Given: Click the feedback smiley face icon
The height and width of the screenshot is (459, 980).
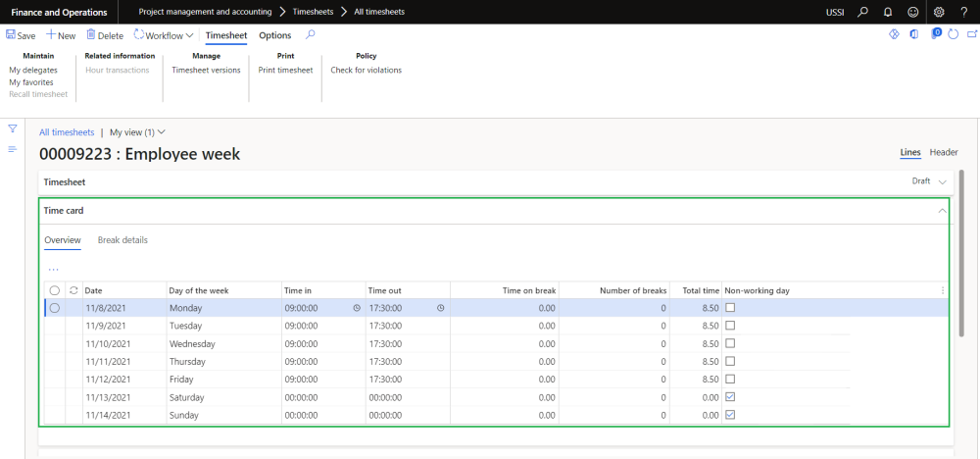Looking at the screenshot, I should tap(913, 12).
